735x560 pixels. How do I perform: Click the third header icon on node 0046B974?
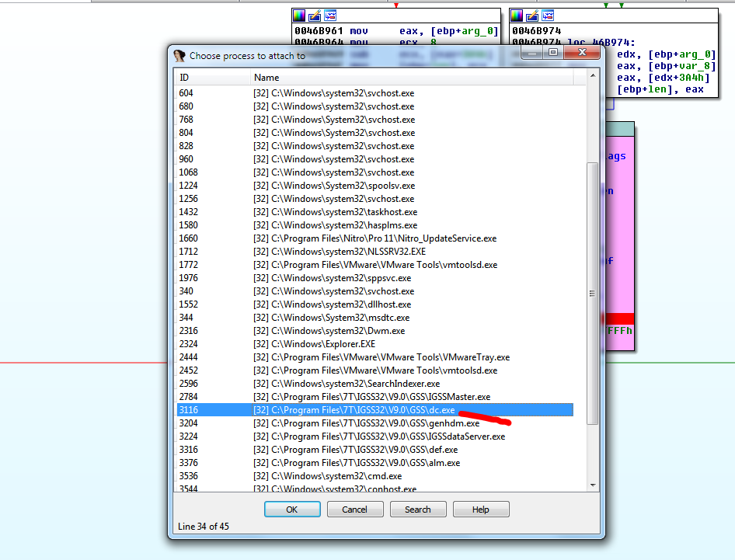(x=548, y=16)
